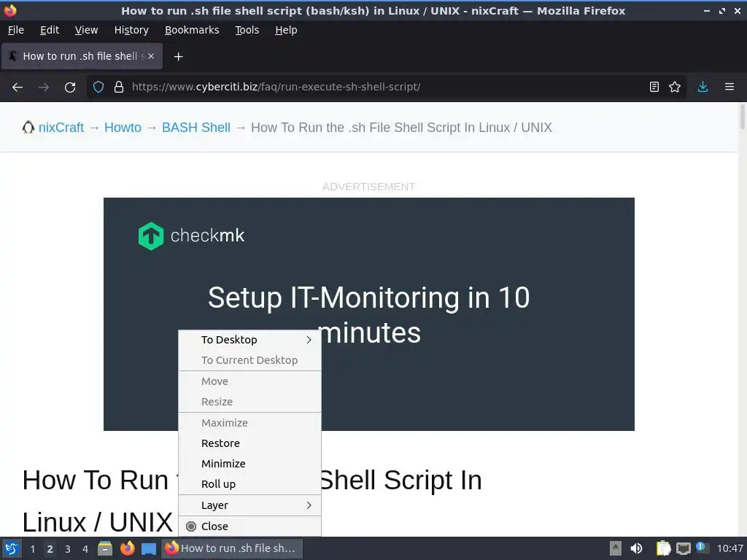
Task: Click the forward navigation arrow
Action: [44, 87]
